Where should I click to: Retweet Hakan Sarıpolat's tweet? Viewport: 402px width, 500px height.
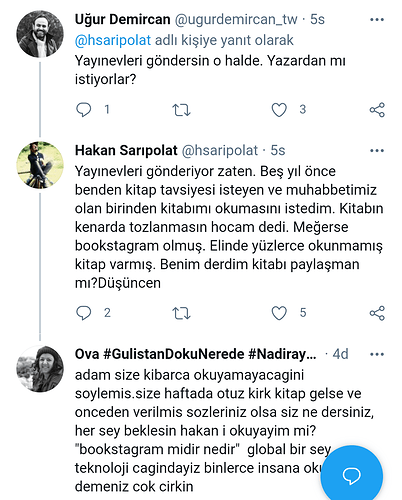pyautogui.click(x=181, y=313)
